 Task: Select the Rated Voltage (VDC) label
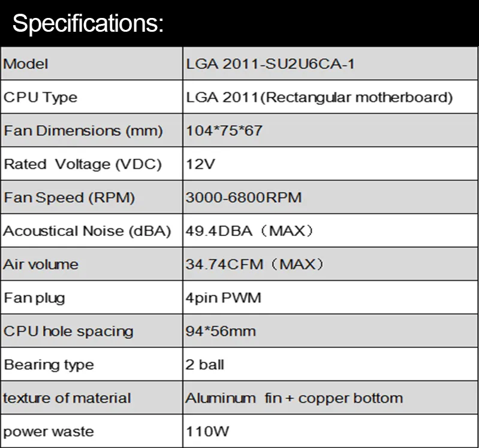83,164
